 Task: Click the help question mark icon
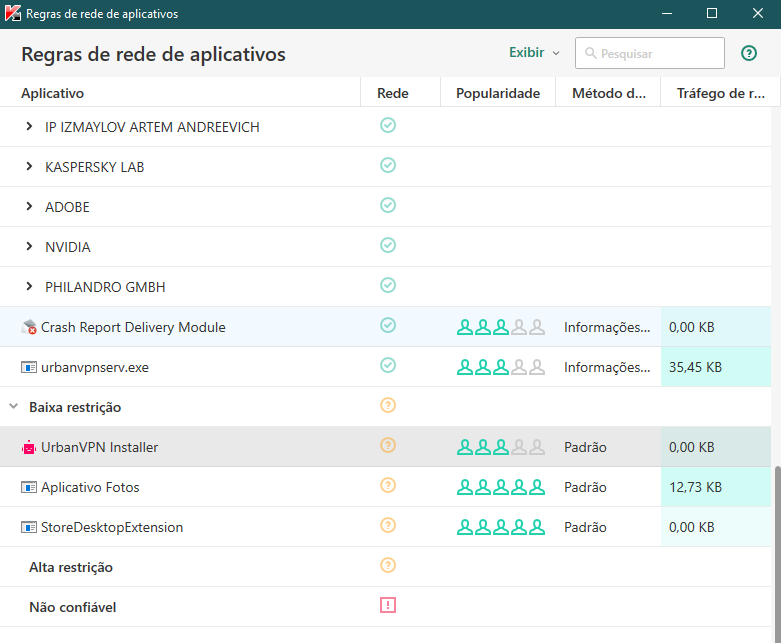coord(748,53)
